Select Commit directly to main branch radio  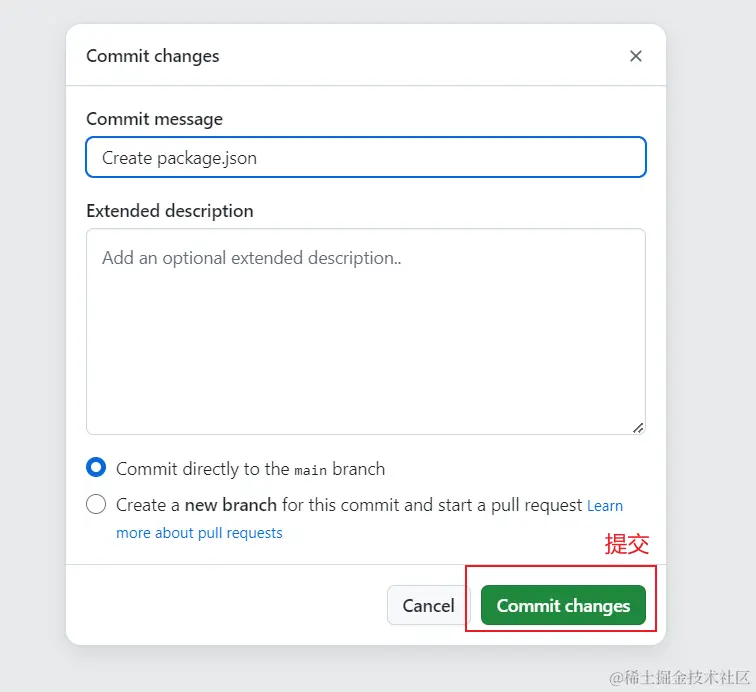96,468
